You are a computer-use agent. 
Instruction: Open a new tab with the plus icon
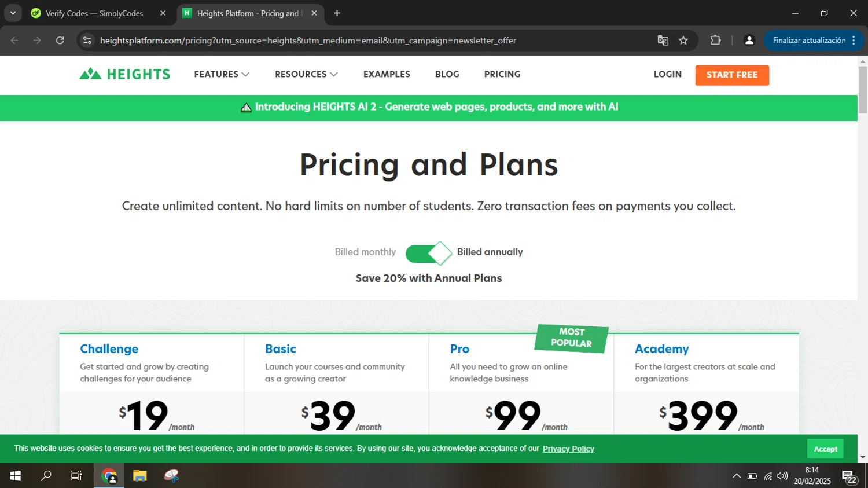337,13
